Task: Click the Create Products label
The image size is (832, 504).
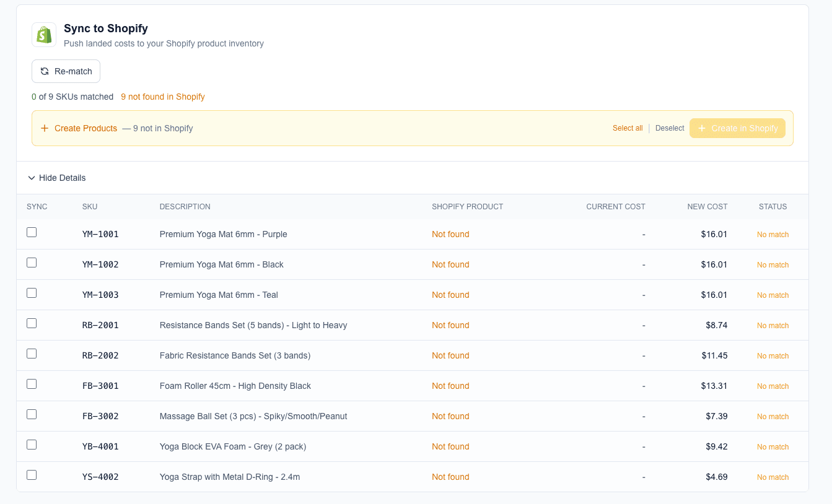Action: pos(85,128)
